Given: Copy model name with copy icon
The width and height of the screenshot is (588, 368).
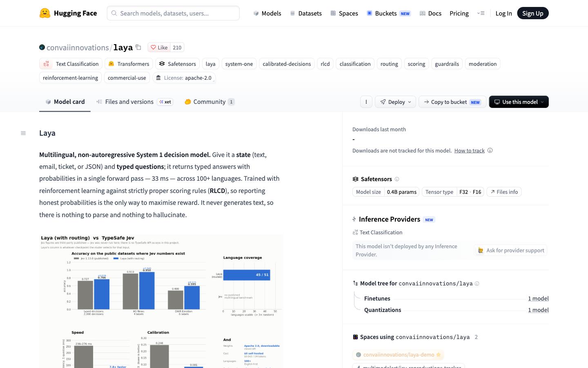Looking at the screenshot, I should pos(138,47).
